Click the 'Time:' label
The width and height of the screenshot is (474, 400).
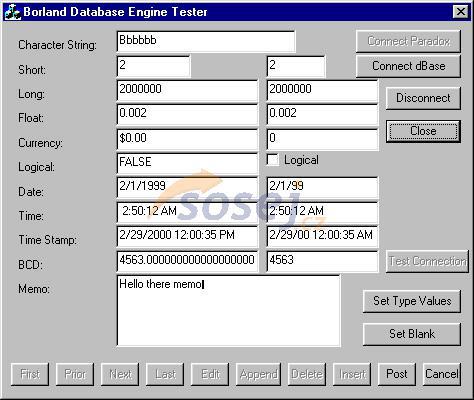[31, 216]
